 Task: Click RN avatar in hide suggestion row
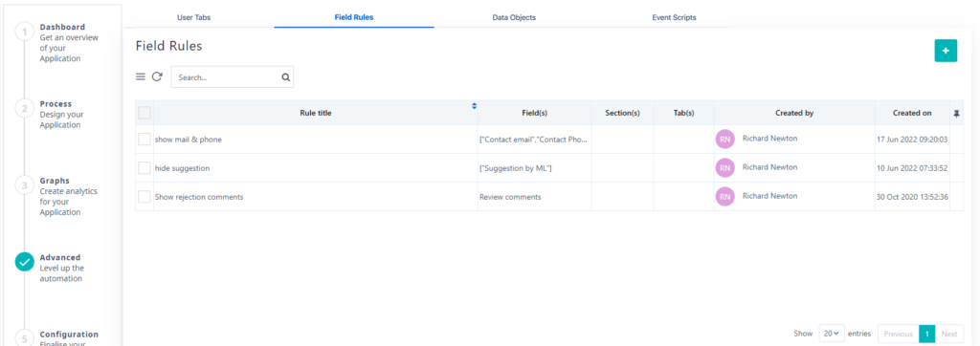[x=725, y=167]
